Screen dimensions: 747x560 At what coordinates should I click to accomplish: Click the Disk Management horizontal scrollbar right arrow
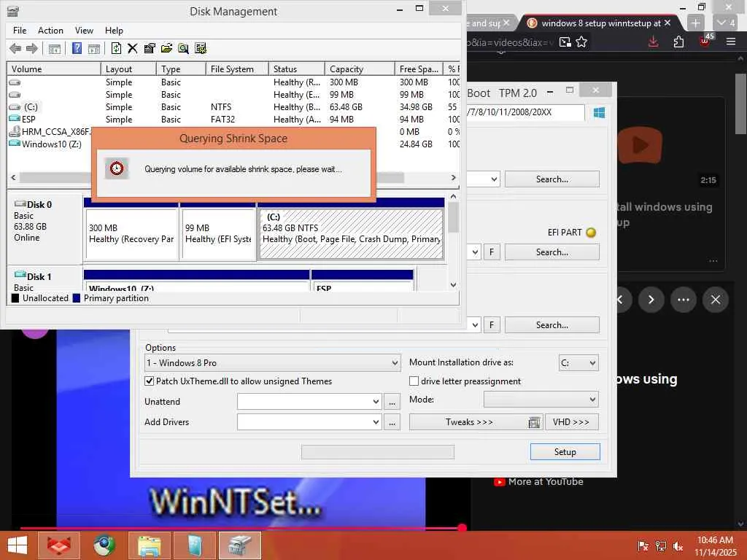click(454, 178)
